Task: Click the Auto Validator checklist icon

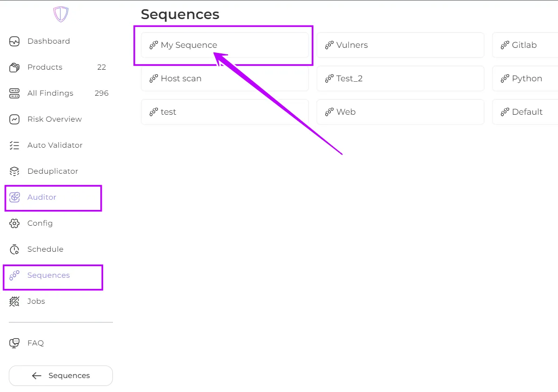Action: (x=14, y=145)
